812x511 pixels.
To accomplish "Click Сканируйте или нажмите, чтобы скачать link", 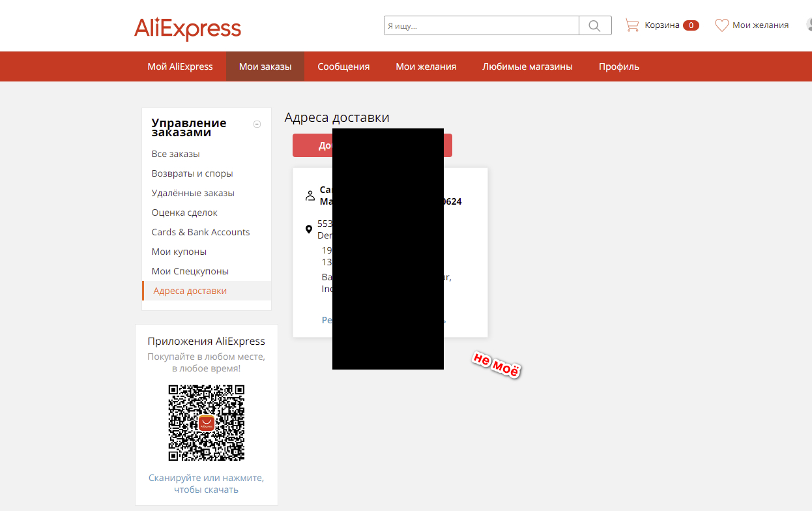I will [x=206, y=484].
